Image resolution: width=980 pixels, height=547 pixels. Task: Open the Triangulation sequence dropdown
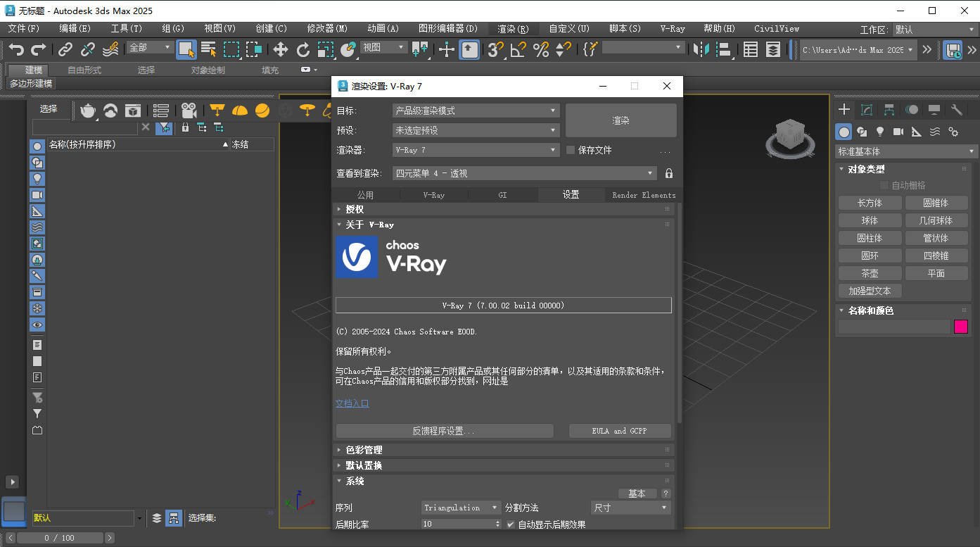[461, 508]
